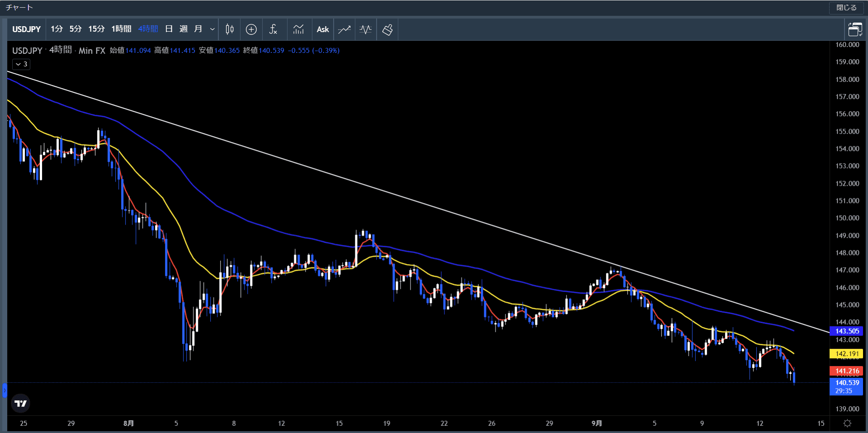The image size is (868, 433).
Task: Click the pulse waveform toolbar icon
Action: point(366,29)
